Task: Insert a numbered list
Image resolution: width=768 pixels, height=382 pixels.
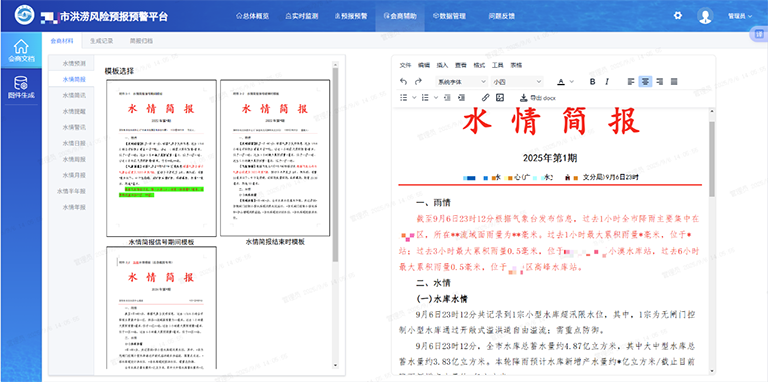Action: pyautogui.click(x=425, y=97)
